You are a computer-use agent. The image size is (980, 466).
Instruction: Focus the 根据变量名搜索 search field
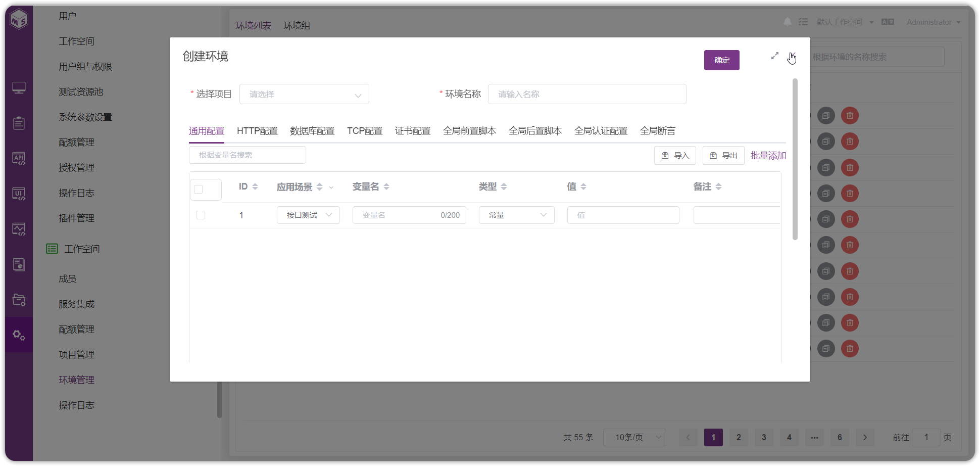tap(248, 155)
